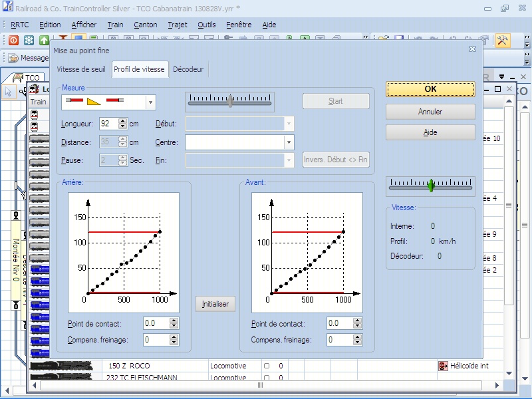The image size is (532, 399).
Task: Click the Train column header
Action: [x=39, y=102]
